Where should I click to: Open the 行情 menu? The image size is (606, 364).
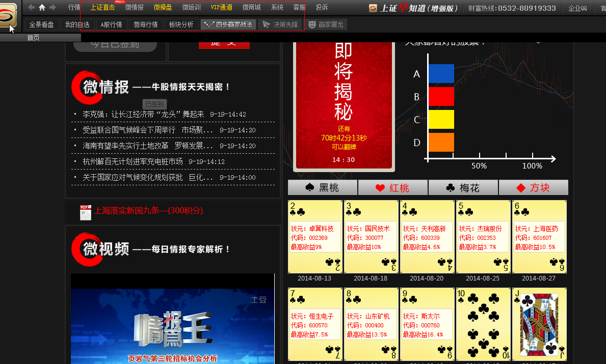(x=74, y=7)
